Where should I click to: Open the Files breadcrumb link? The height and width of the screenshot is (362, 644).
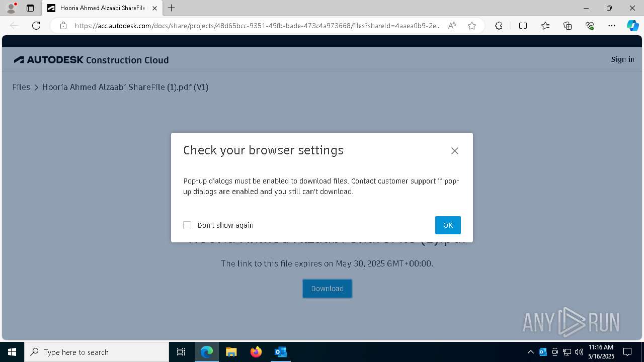coord(21,87)
